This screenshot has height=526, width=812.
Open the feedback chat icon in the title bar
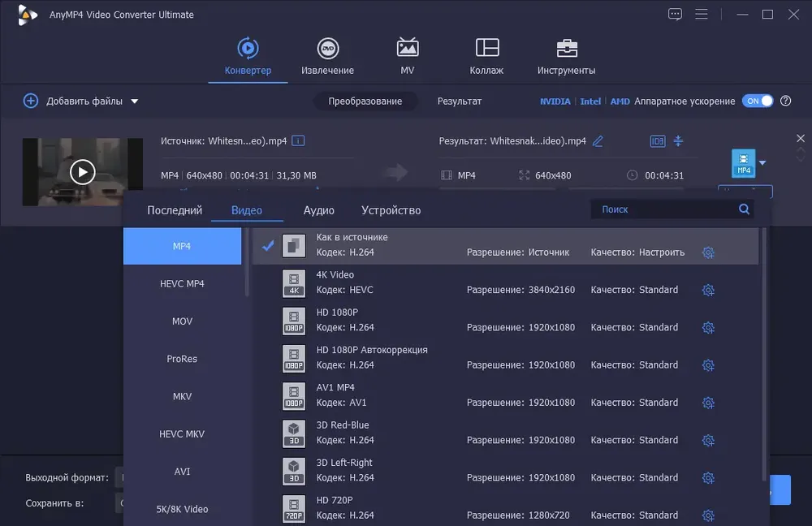click(x=675, y=14)
